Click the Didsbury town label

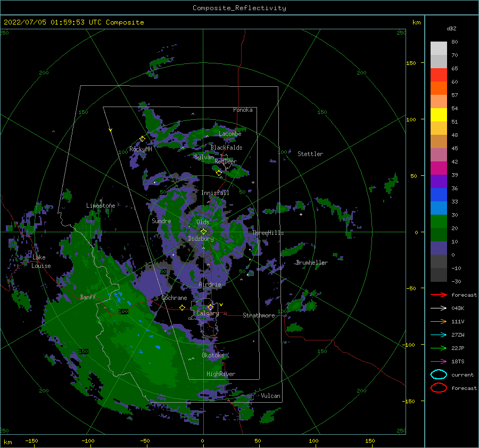pos(201,239)
